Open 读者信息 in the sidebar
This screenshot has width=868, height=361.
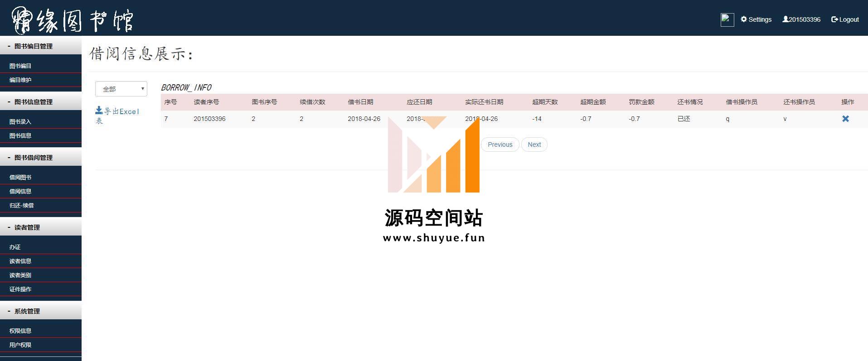(x=20, y=261)
